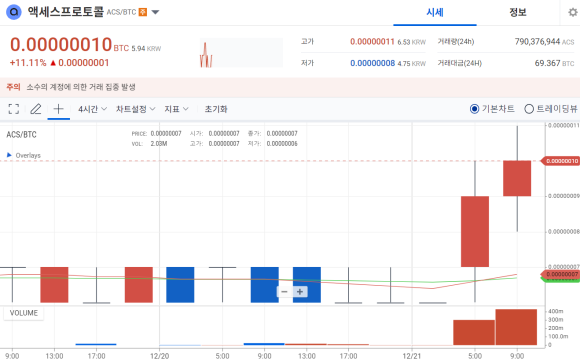This screenshot has height=363, width=580.
Task: Switch to the 시세 tab
Action: pyautogui.click(x=435, y=13)
